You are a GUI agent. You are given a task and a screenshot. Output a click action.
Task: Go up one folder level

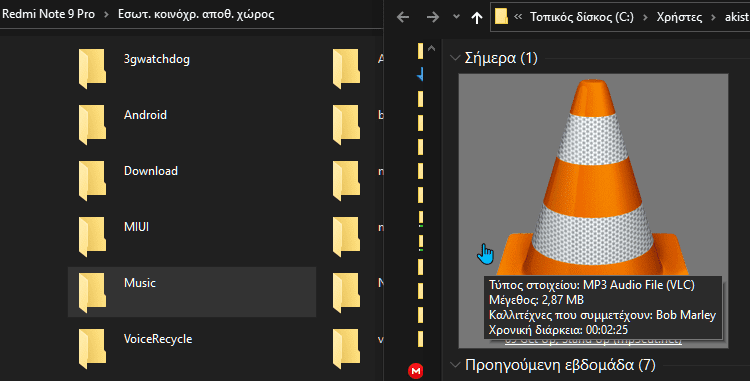pos(476,18)
